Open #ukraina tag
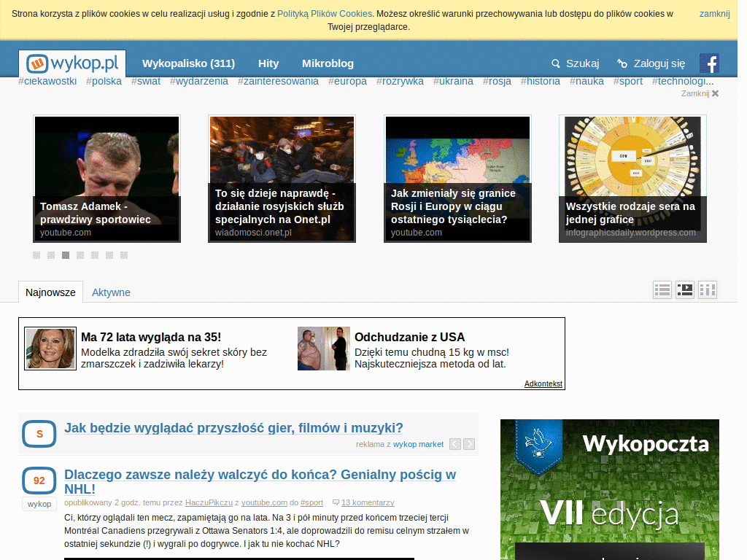The height and width of the screenshot is (560, 747). click(454, 82)
